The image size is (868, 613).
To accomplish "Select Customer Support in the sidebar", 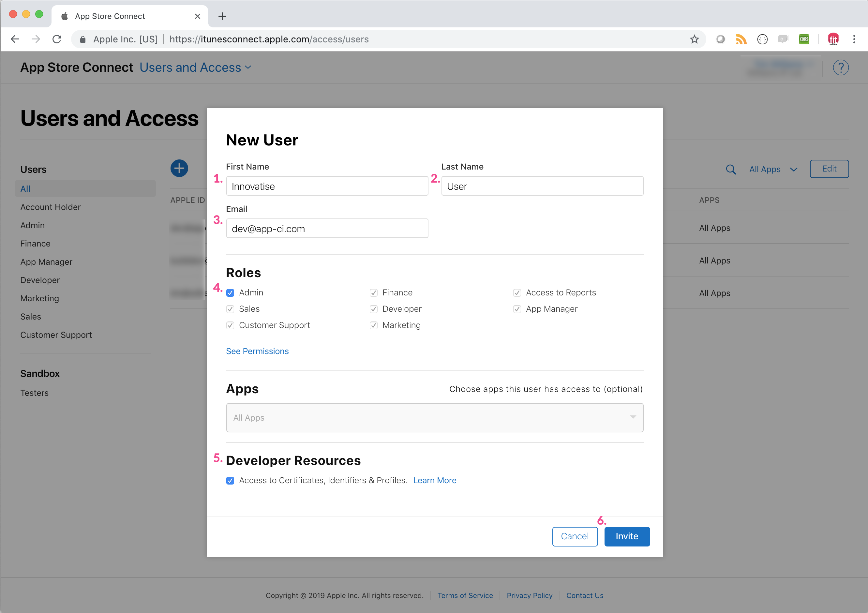I will tap(56, 335).
